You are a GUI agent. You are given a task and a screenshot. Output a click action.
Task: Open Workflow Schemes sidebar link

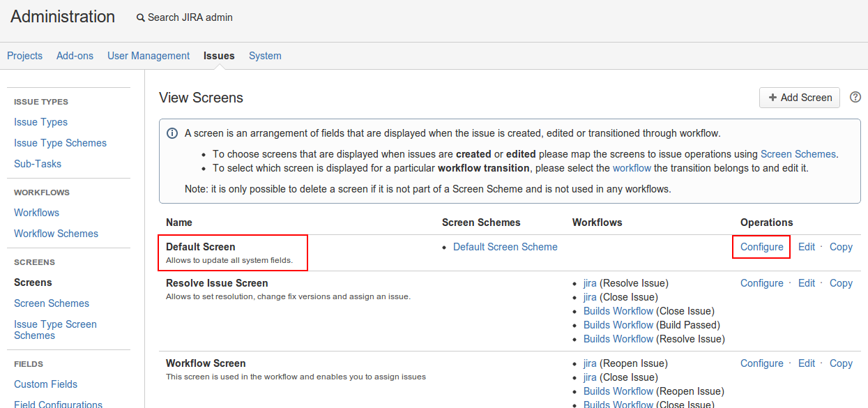coord(56,234)
